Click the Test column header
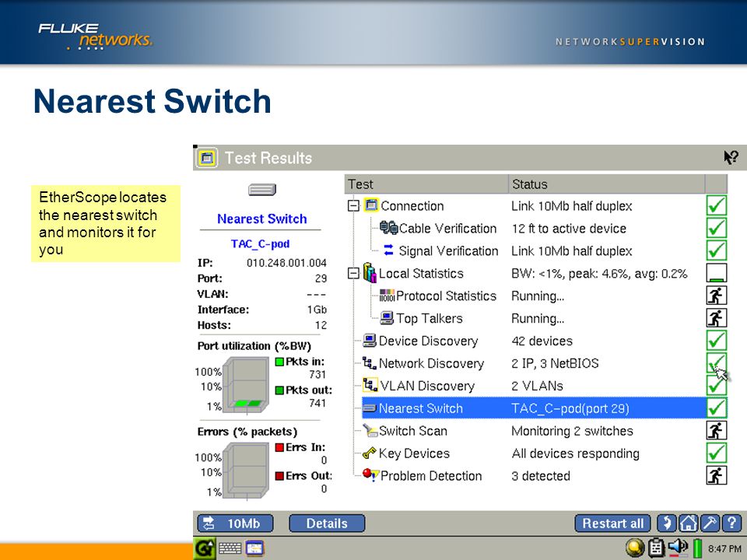Screen dimensions: 747x560 (426, 184)
